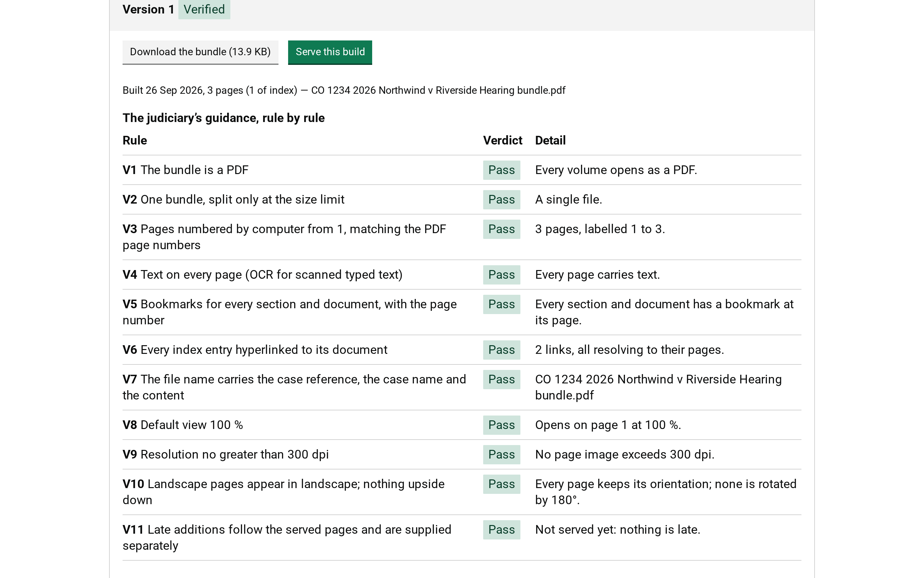Select the Version 1 heading
The height and width of the screenshot is (578, 924).
pos(148,9)
